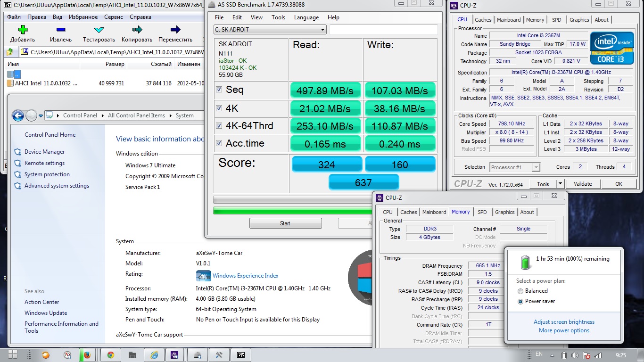The height and width of the screenshot is (362, 644).
Task: Click the empty text field beside the drive dropdown
Action: coord(383,30)
